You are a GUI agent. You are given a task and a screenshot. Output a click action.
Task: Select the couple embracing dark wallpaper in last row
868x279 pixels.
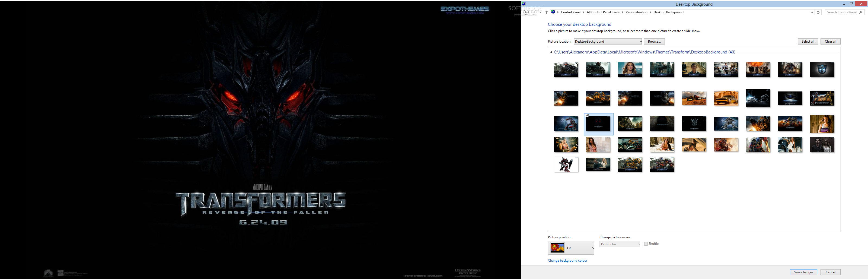pos(598,164)
